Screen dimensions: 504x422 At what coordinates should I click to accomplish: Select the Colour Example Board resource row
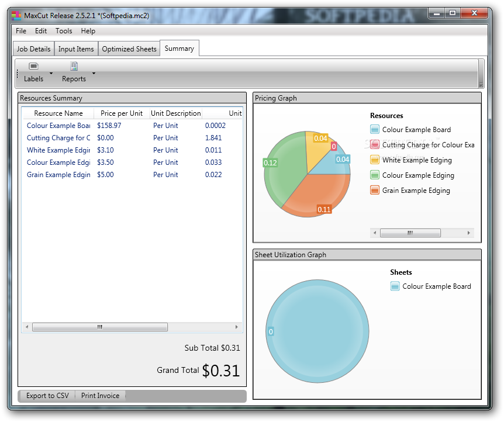click(132, 125)
